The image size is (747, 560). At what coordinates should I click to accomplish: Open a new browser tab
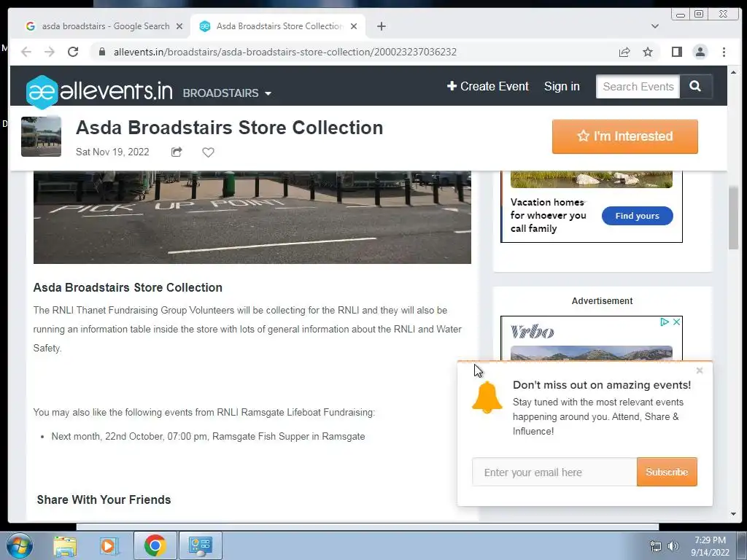[381, 26]
